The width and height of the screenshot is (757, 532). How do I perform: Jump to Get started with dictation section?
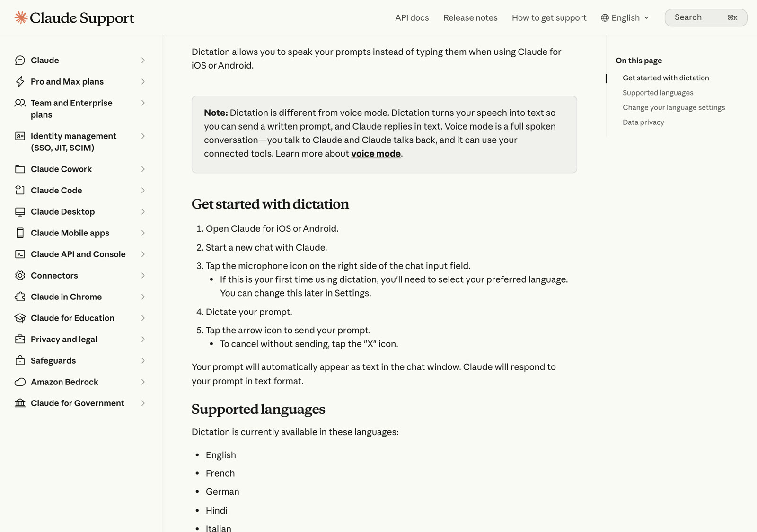click(x=666, y=78)
